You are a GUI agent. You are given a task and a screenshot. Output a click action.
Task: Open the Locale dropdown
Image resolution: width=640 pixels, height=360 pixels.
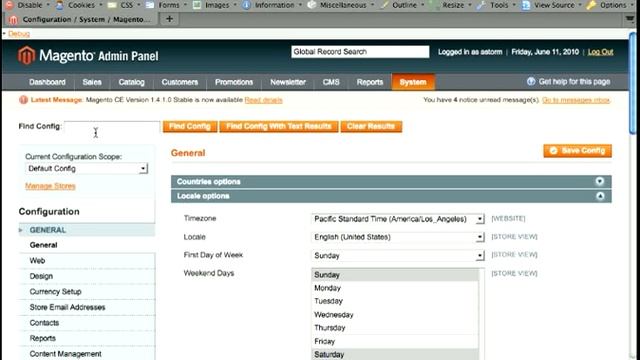tap(398, 237)
